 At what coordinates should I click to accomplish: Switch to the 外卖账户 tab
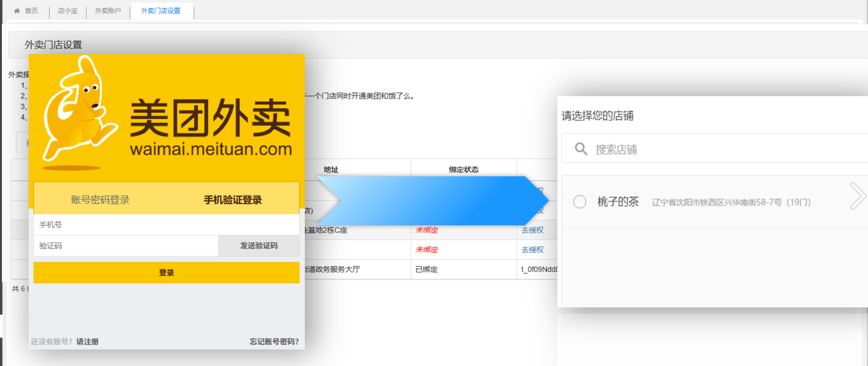[x=108, y=11]
